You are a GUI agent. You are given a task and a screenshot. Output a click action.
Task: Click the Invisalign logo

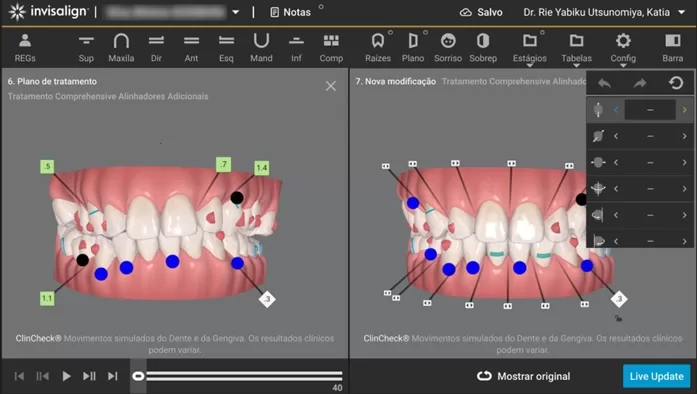click(x=48, y=12)
